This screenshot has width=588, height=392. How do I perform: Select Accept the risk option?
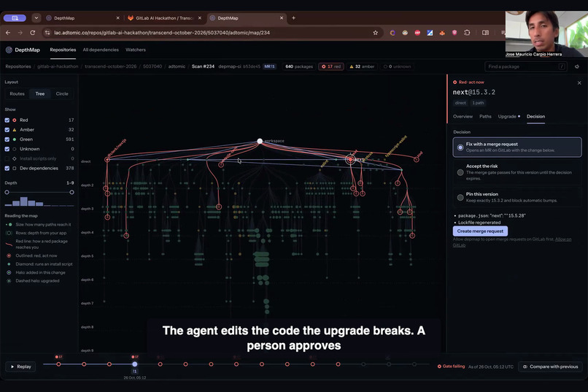[x=517, y=172]
